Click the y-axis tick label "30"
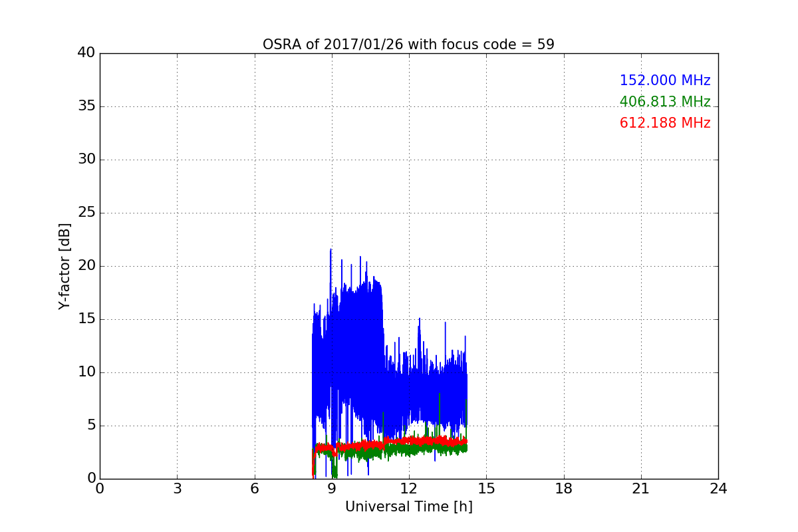The height and width of the screenshot is (532, 798). 86,160
